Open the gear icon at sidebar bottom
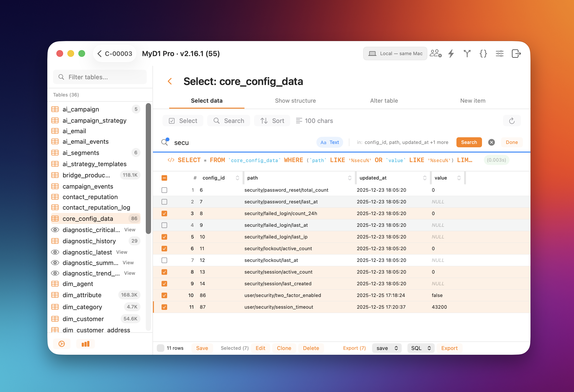Screen dimensions: 574x392 62,344
